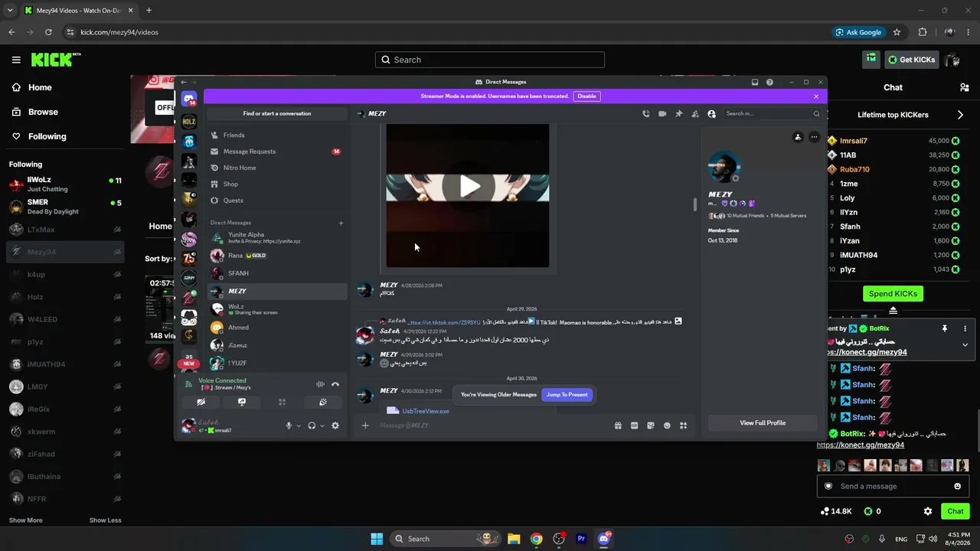Open the Kick hamburger menu
980x551 pixels.
point(16,60)
